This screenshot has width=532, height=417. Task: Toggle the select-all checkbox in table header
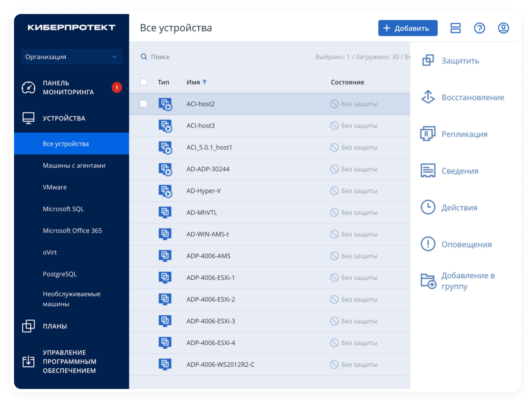coord(143,82)
